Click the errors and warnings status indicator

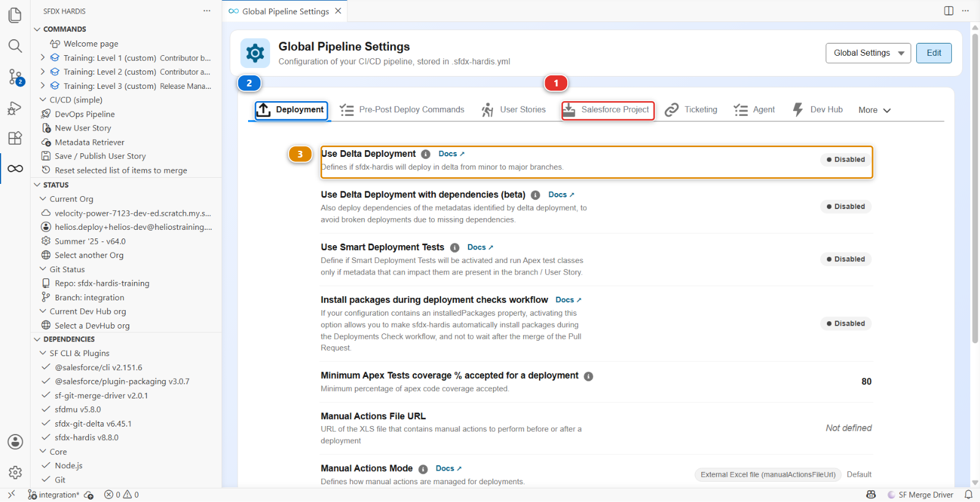click(x=121, y=495)
